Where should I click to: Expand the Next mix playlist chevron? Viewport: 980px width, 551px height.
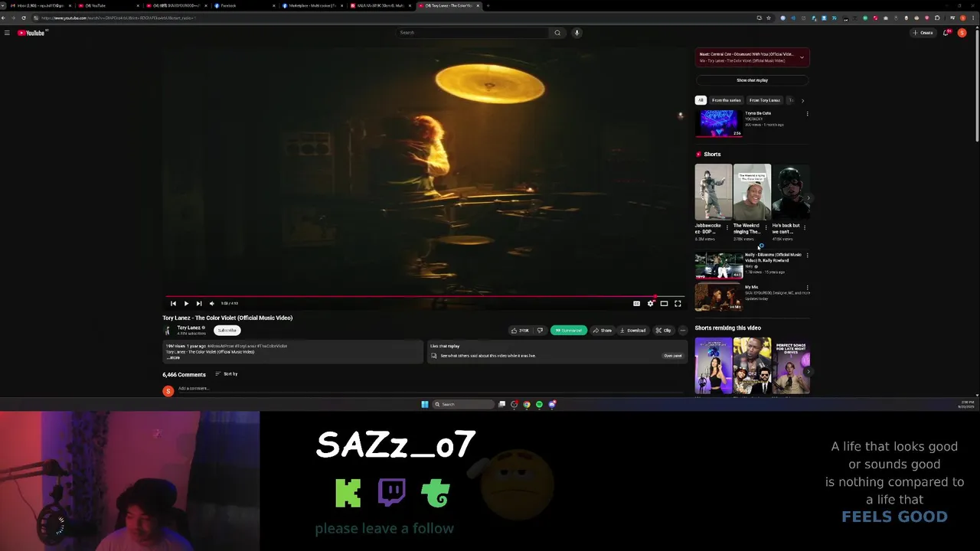[x=802, y=57]
